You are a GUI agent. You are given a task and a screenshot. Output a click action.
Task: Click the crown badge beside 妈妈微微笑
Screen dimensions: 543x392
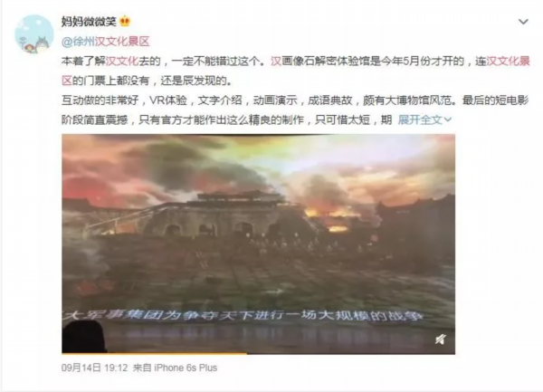[x=125, y=22]
